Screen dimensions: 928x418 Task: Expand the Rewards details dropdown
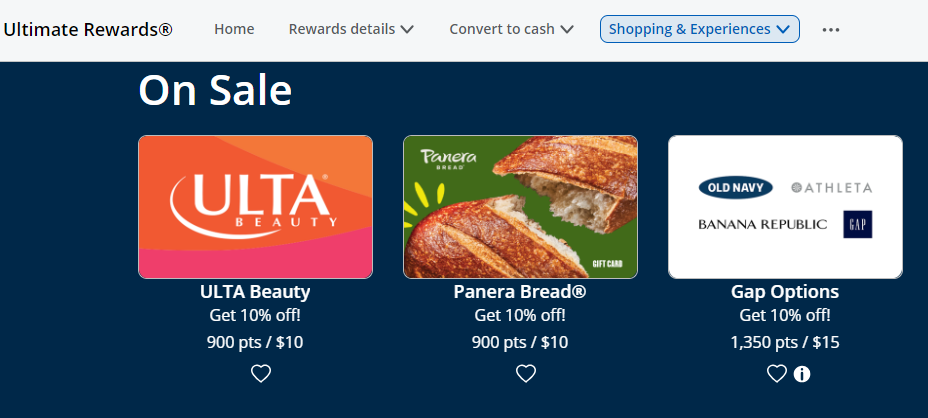tap(351, 29)
